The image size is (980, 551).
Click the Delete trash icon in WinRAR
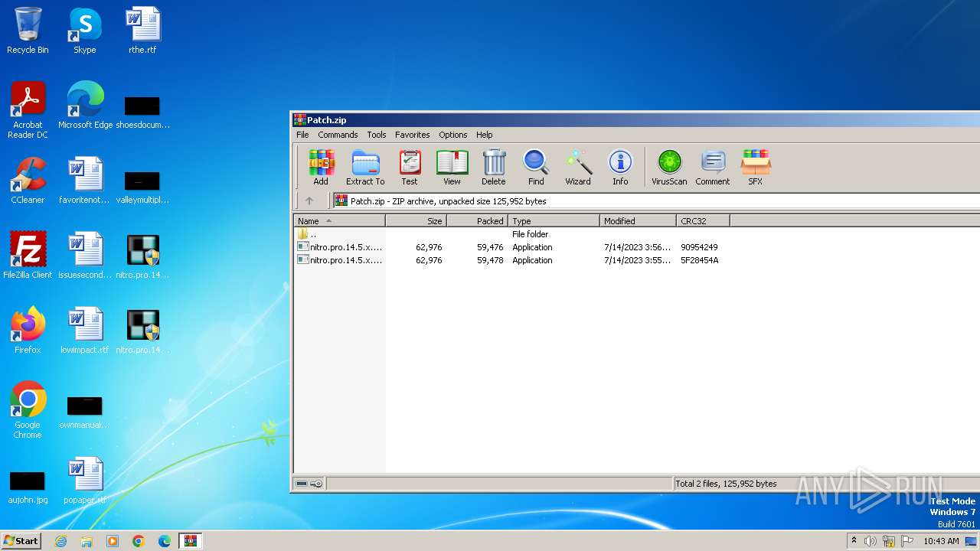coord(494,168)
